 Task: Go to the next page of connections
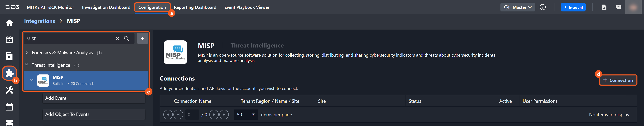click(x=214, y=114)
